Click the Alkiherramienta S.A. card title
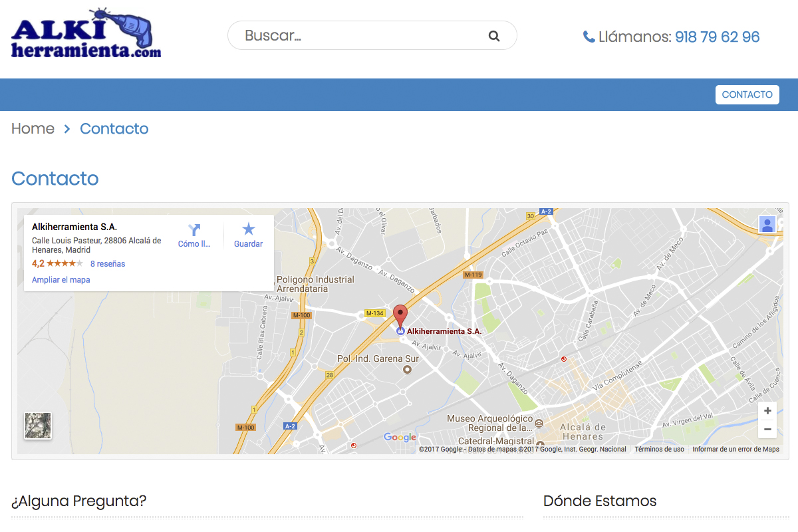This screenshot has height=532, width=798. coord(74,227)
